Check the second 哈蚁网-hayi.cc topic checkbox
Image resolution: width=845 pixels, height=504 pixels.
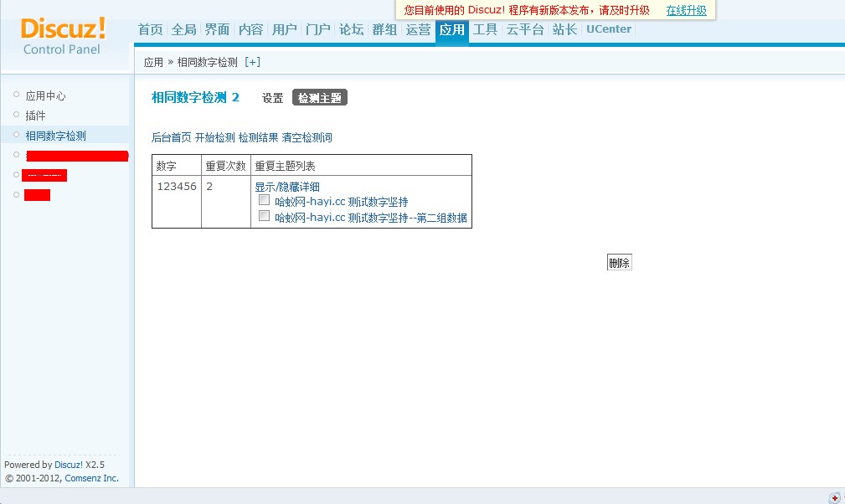coord(264,215)
